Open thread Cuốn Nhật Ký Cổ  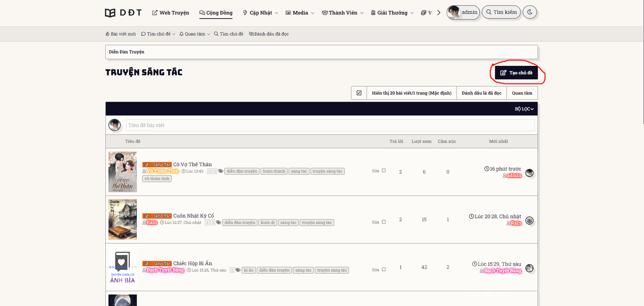tap(194, 216)
